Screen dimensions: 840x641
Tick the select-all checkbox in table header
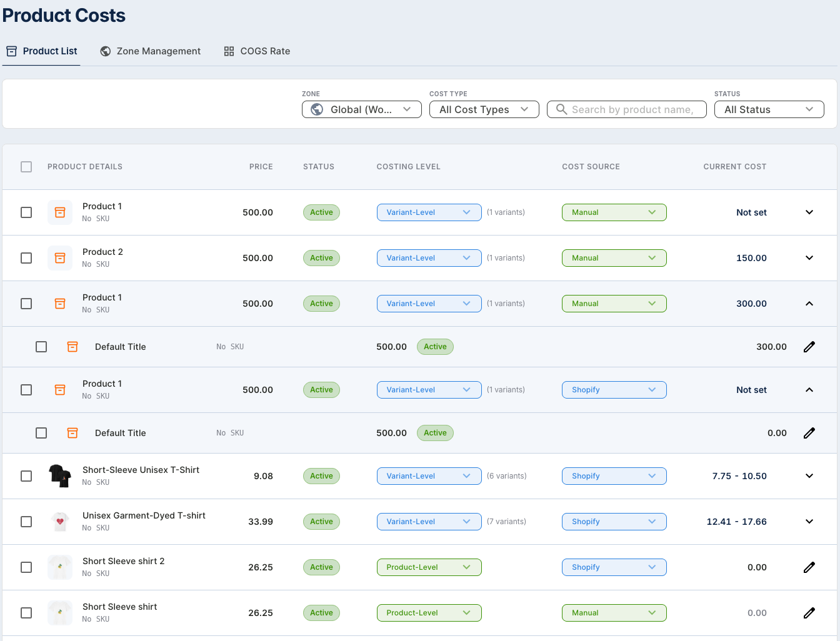(26, 167)
